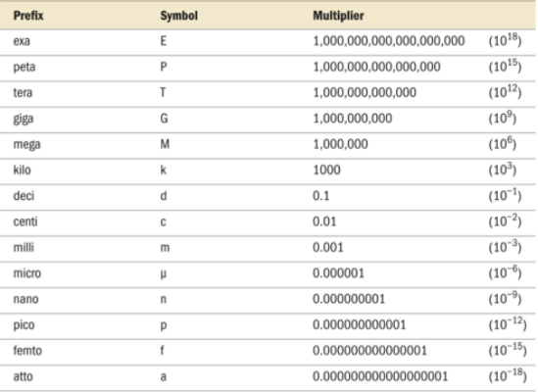This screenshot has height=392, width=538.
Task: Click the peta multiplier value
Action: (x=376, y=67)
